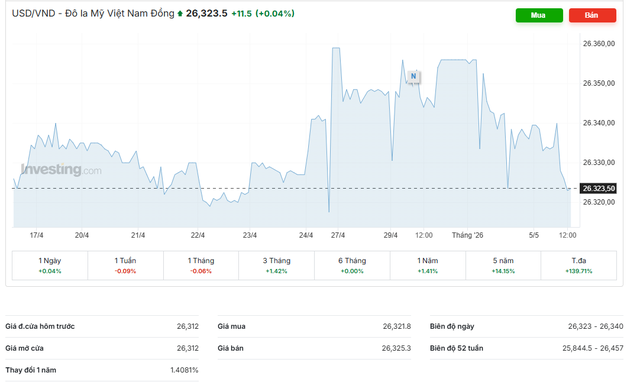640x382 pixels.
Task: Select the 1 Ngày time range tab
Action: 50,265
